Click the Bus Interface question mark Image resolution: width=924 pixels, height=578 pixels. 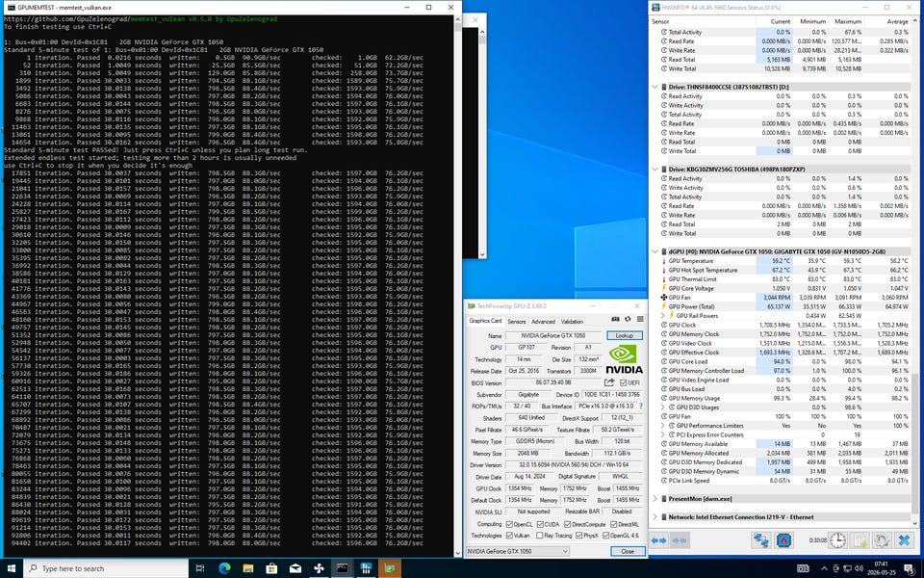tap(641, 407)
